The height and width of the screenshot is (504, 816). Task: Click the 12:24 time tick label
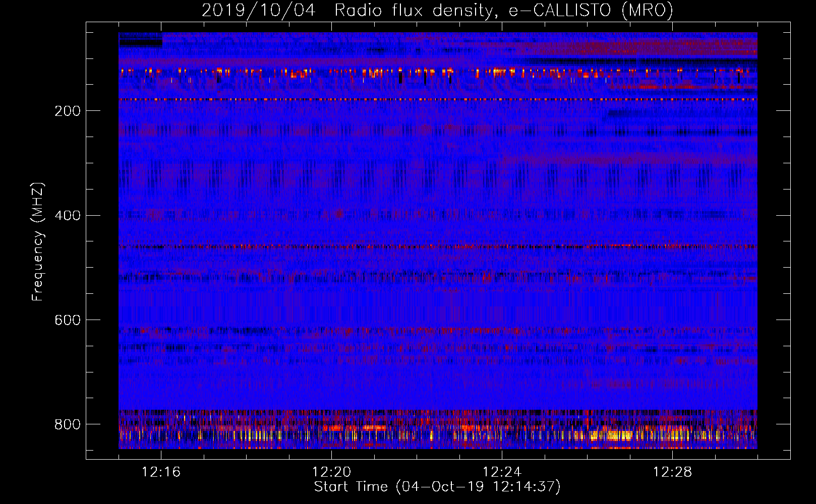[x=502, y=472]
